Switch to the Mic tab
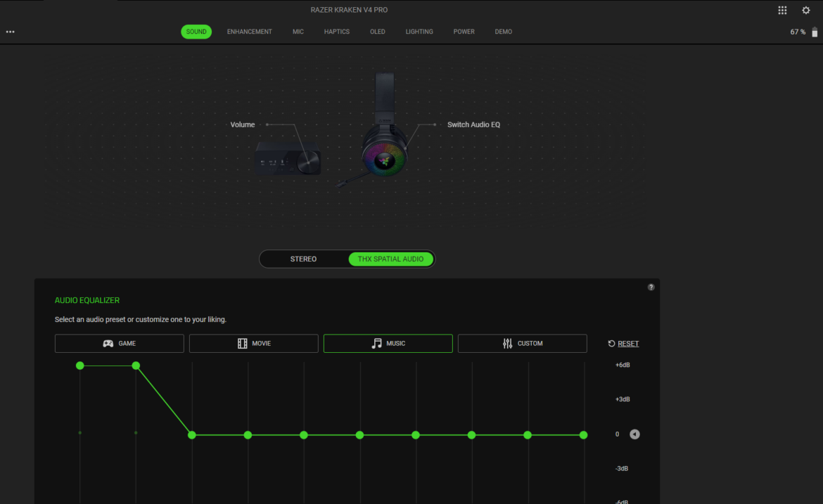The height and width of the screenshot is (504, 823). [298, 32]
